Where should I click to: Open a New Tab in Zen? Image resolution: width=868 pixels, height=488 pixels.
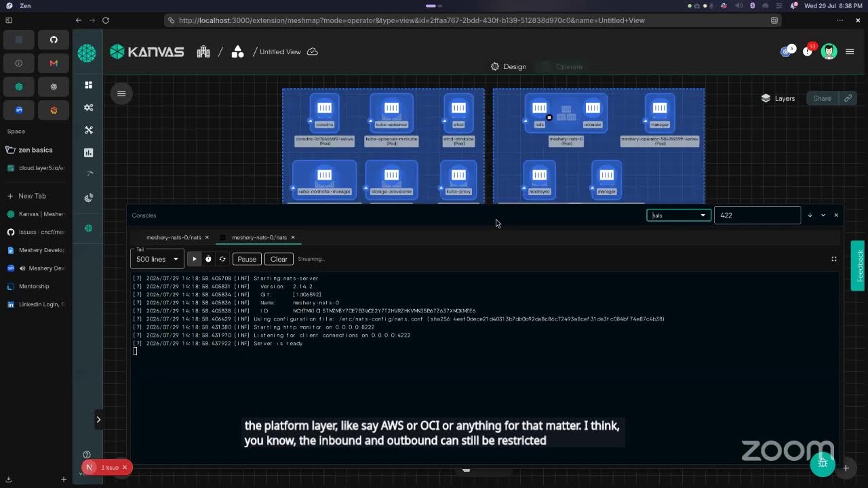pyautogui.click(x=32, y=196)
